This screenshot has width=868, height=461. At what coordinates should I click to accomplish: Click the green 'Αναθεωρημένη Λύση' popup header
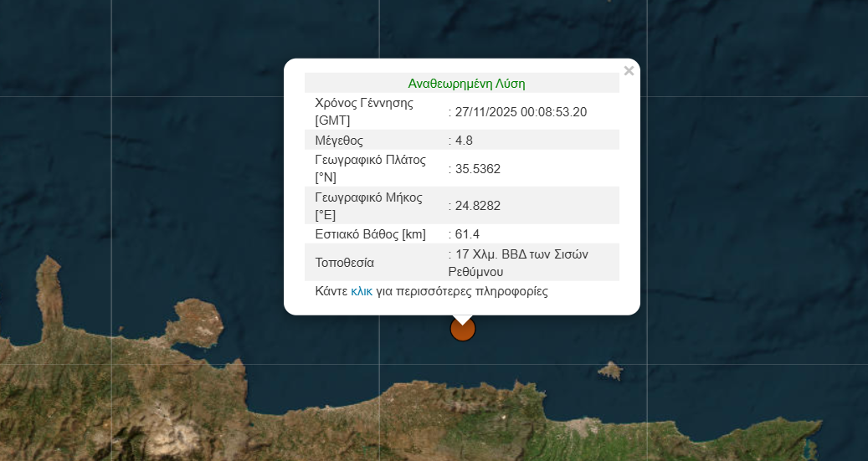466,84
